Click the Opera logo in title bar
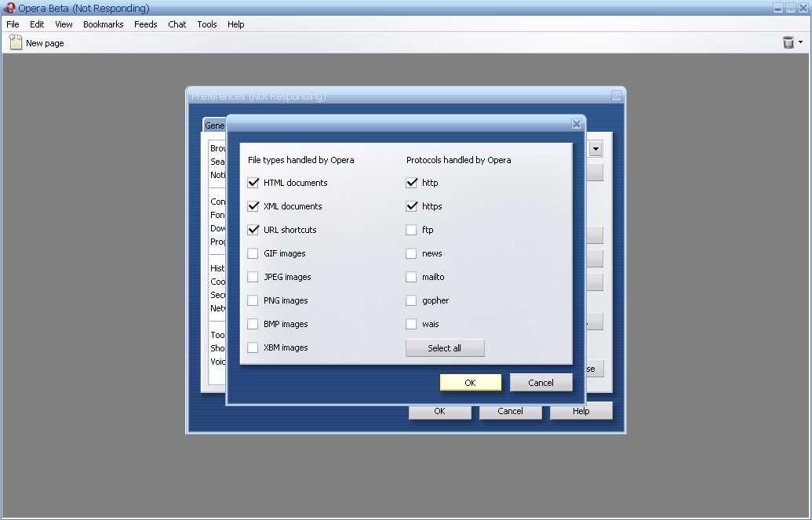This screenshot has height=520, width=812. coord(9,8)
